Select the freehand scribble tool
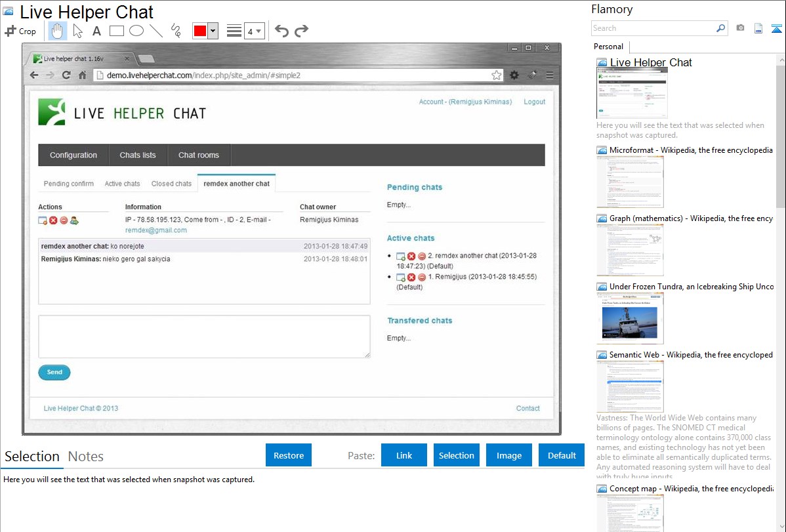Image resolution: width=786 pixels, height=532 pixels. [176, 31]
